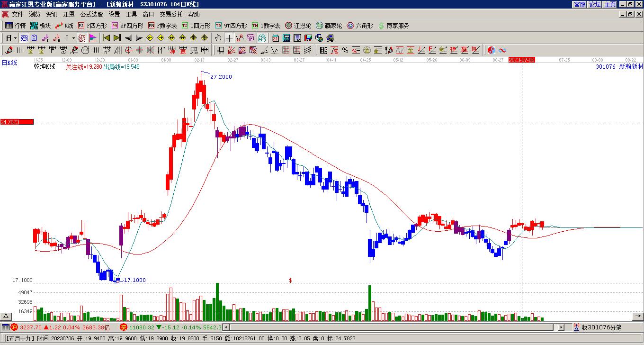Open 赢家服务 with the dollar icon

pos(394,26)
